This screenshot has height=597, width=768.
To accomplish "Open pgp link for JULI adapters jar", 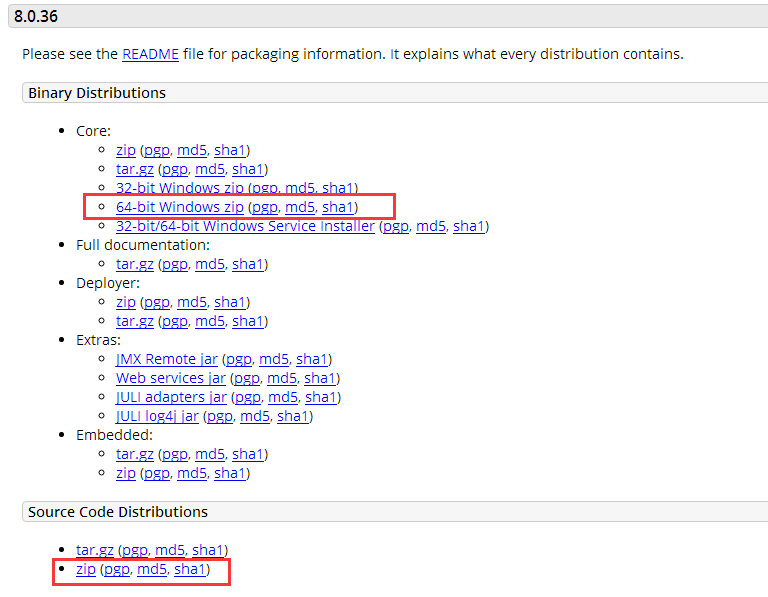I will point(248,397).
